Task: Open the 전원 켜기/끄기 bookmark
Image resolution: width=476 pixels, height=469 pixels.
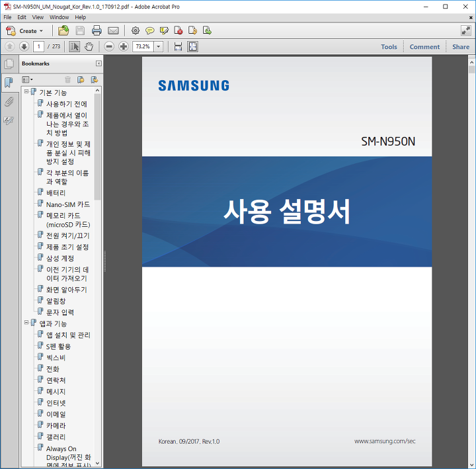Action: (x=68, y=235)
